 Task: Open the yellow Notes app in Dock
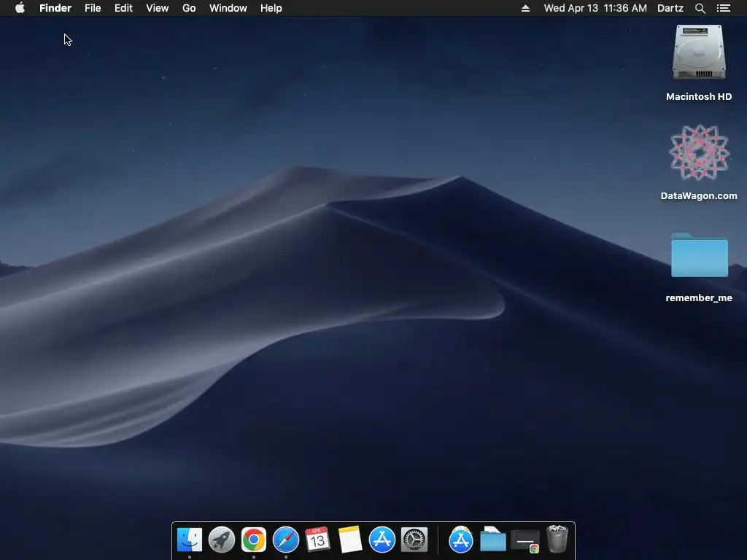(x=349, y=540)
